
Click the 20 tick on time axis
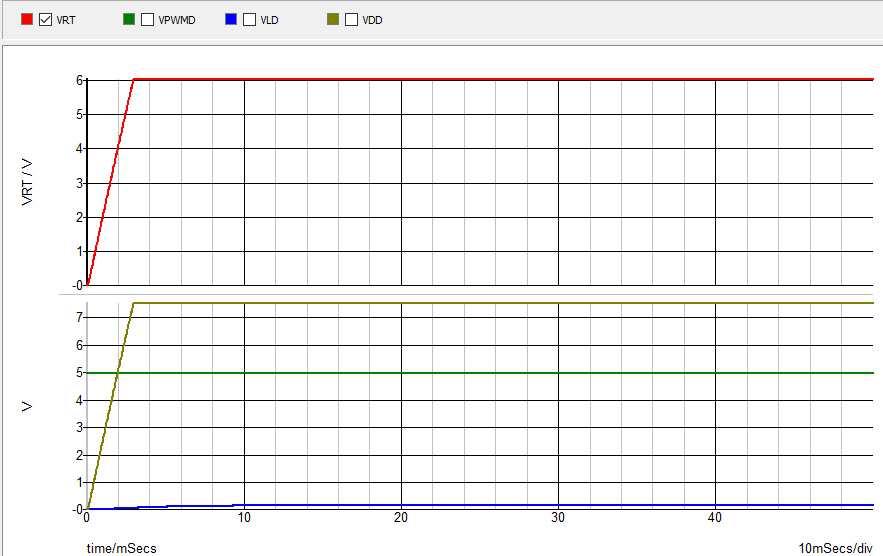coord(401,517)
